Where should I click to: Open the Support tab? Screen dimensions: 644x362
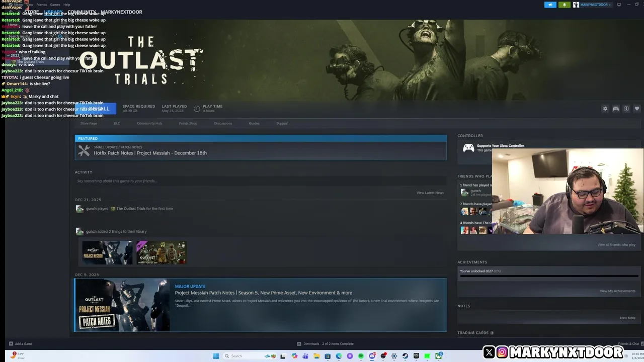282,123
